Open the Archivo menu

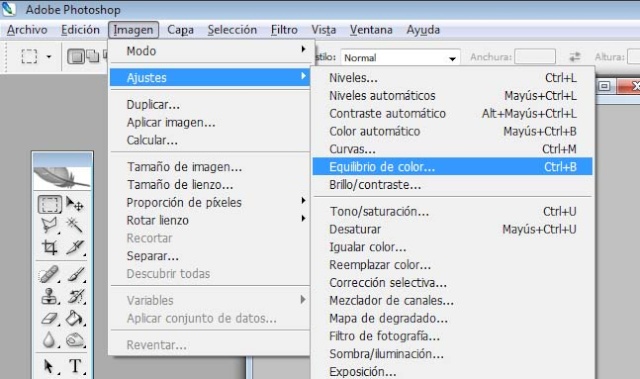click(27, 30)
